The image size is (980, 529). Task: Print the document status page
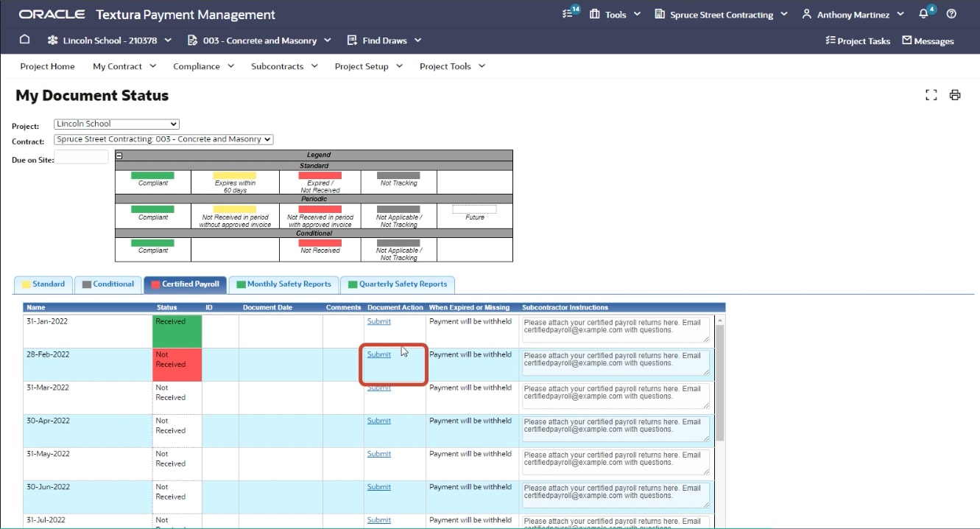pyautogui.click(x=955, y=95)
